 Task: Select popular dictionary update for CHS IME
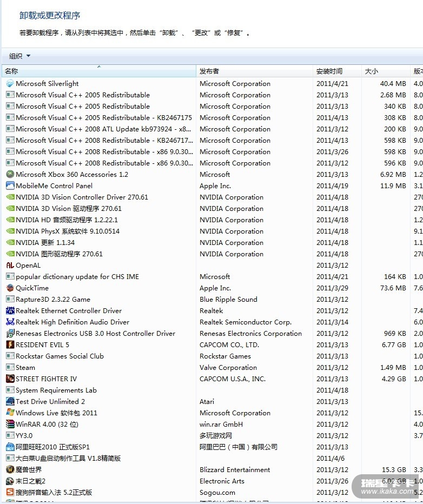(77, 277)
